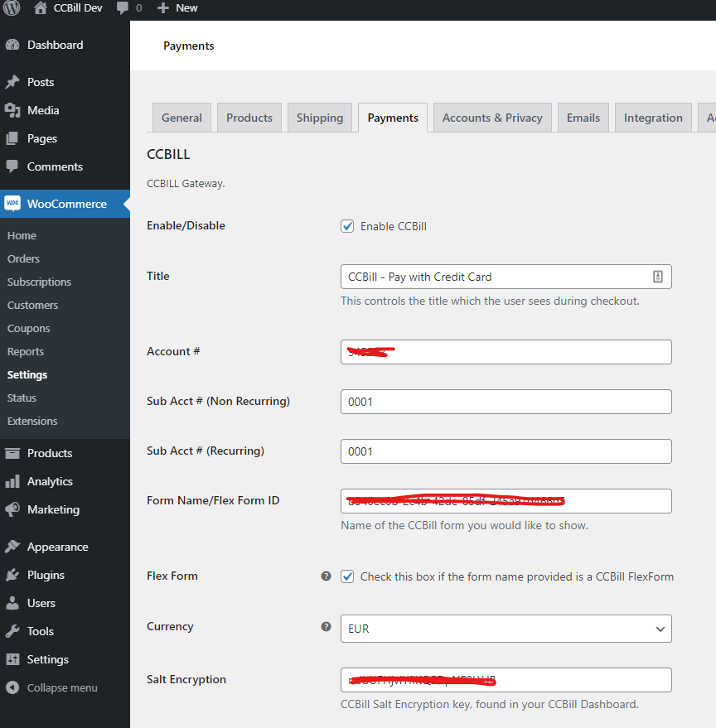Open the Extensions submenu link
The height and width of the screenshot is (728, 716).
pos(32,421)
